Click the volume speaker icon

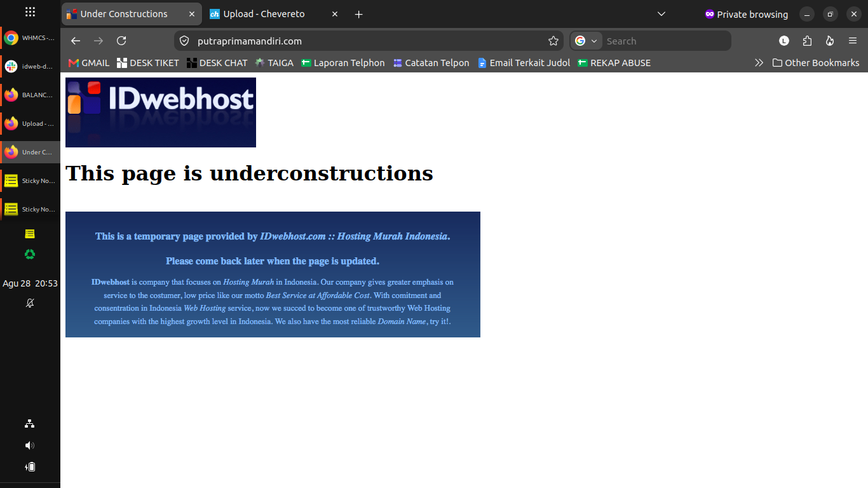coord(30,445)
